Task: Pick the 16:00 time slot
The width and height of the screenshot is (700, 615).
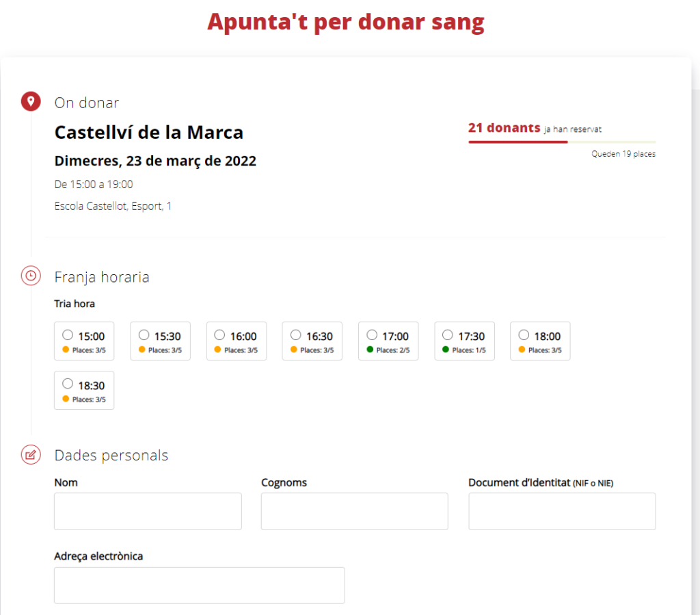Action: point(219,335)
